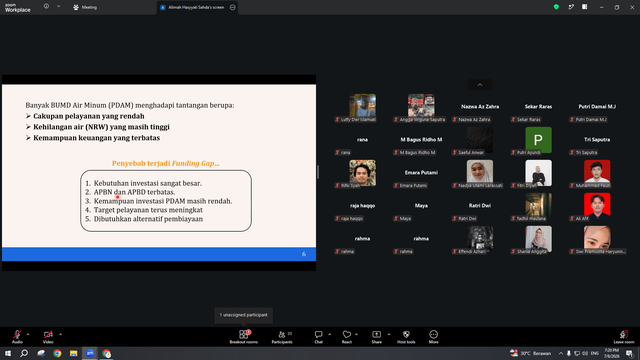
Task: Open the Windows Start menu
Action: (8, 353)
